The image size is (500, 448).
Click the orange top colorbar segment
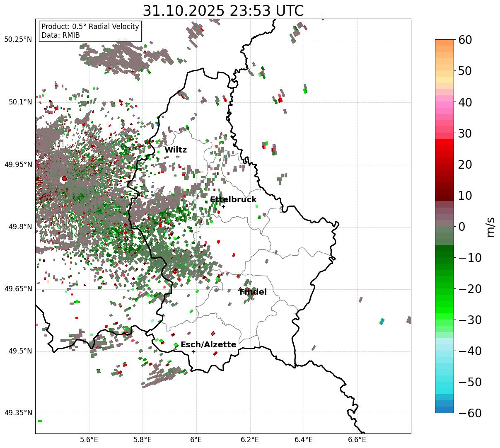point(444,43)
